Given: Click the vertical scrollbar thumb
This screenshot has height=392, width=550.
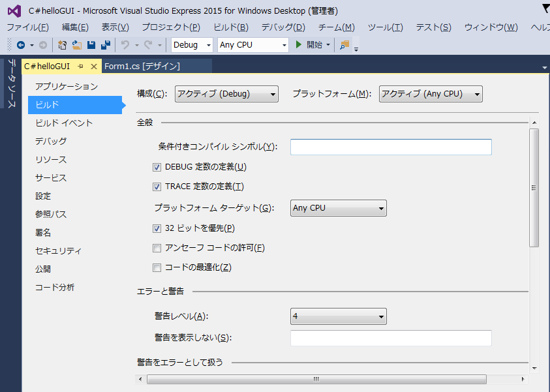Looking at the screenshot, I should pyautogui.click(x=534, y=188).
